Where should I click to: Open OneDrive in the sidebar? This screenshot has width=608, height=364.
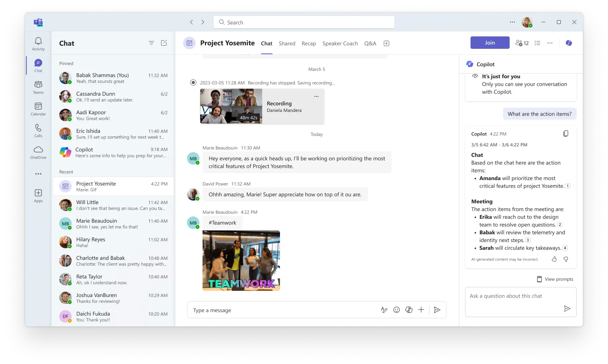coord(38,152)
